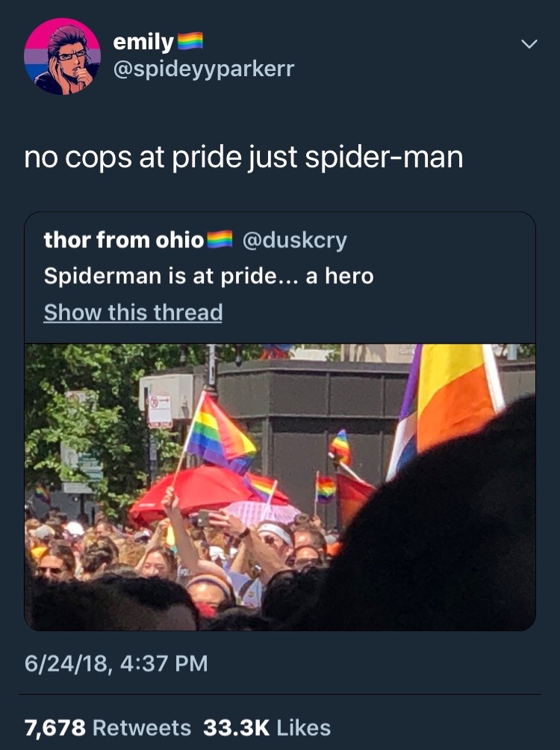
Task: Open emily's profile avatar
Action: coord(62,56)
